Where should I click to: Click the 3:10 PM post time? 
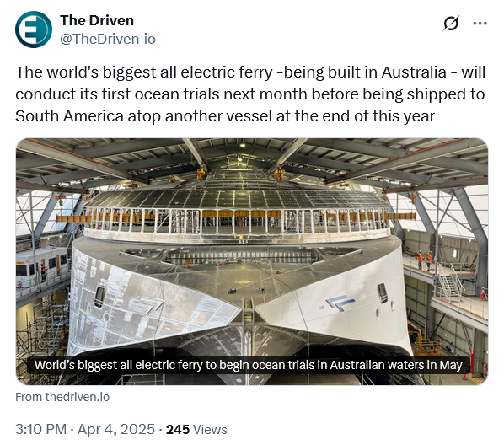(40, 429)
